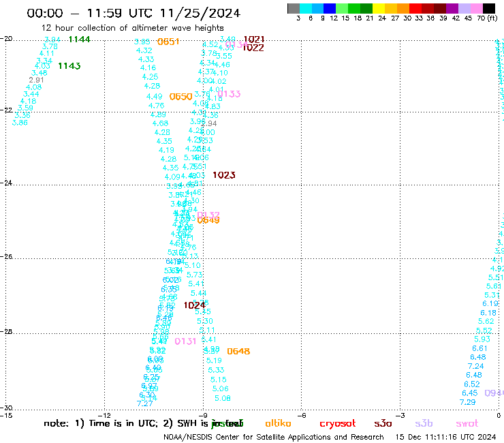
Task: Select the orange 0650 time marker
Action: pos(180,97)
